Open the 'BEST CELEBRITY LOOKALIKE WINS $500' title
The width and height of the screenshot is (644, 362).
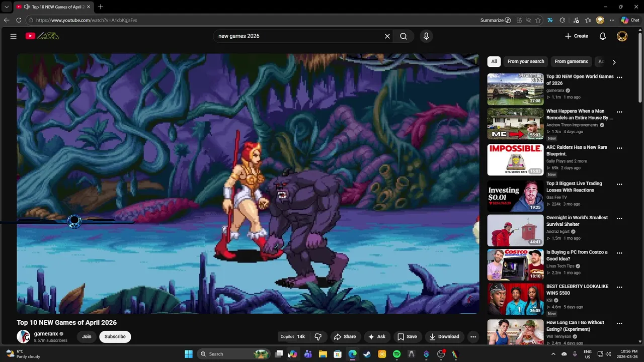tap(577, 290)
